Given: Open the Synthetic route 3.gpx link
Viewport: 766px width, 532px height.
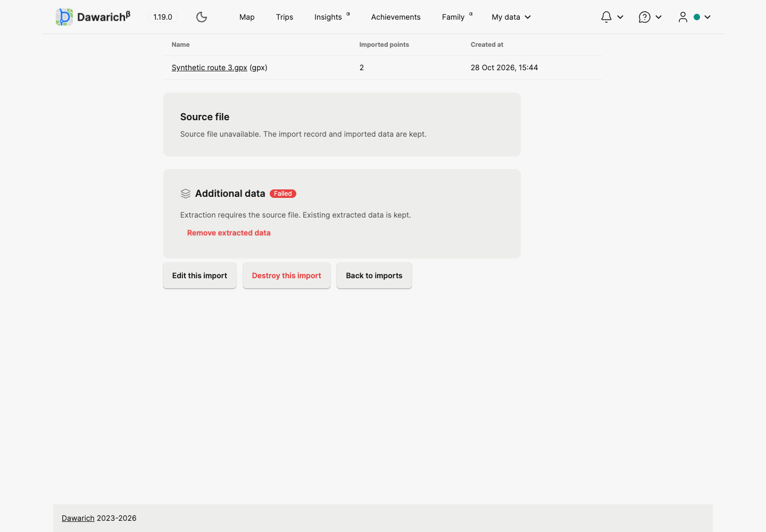Looking at the screenshot, I should click(x=210, y=68).
